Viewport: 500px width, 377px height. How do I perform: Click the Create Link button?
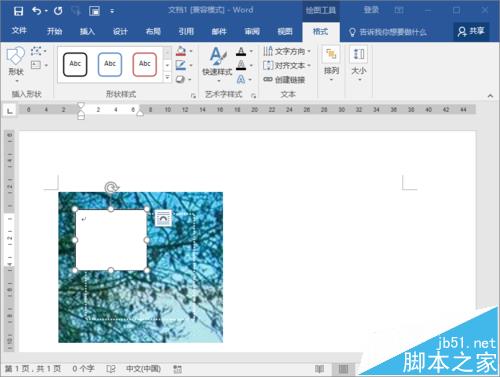(x=284, y=79)
